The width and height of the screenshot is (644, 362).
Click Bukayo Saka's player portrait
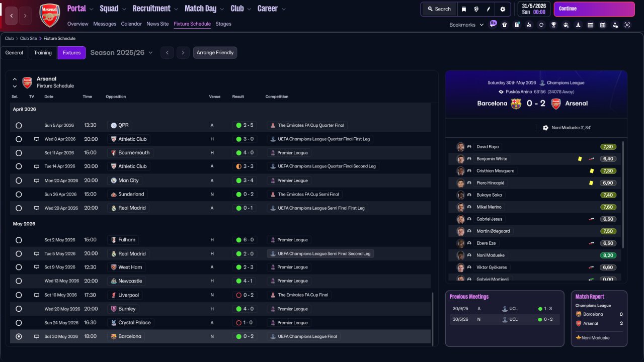click(x=460, y=195)
